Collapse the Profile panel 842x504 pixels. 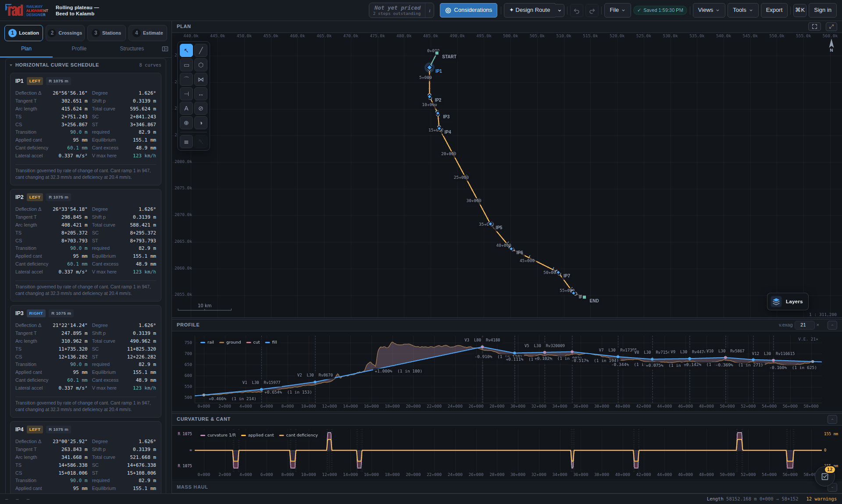(x=832, y=325)
